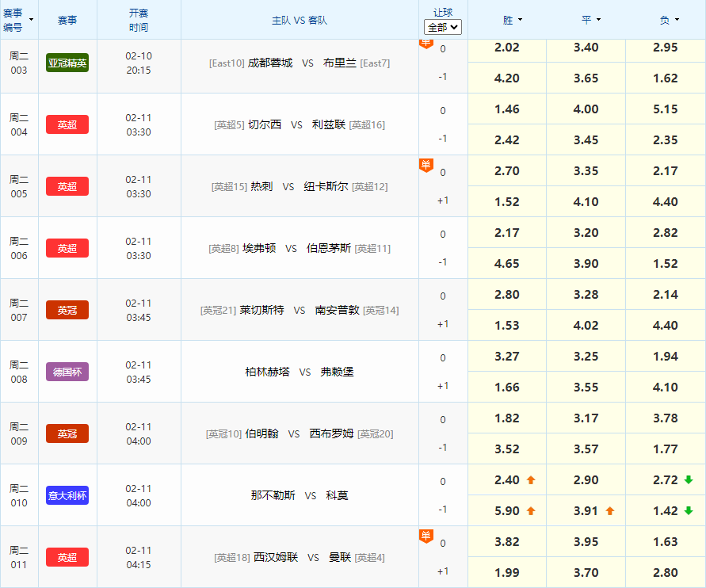The image size is (706, 588).
Task: Click the 单 badge on 成都蓉城 match
Action: tap(426, 44)
